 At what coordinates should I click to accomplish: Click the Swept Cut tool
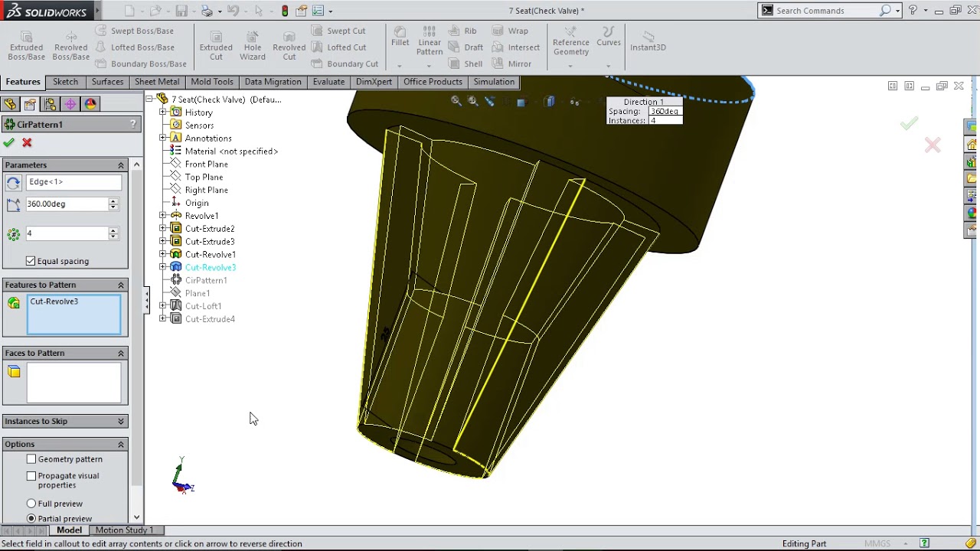(x=338, y=31)
